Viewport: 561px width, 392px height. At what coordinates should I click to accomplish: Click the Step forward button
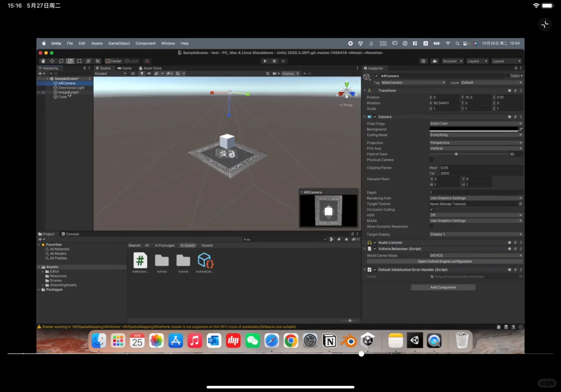[283, 61]
